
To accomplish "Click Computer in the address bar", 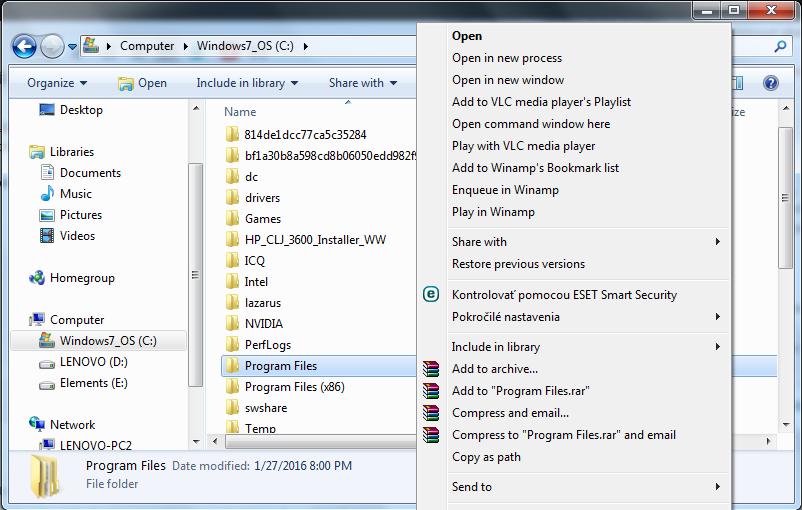I will [x=147, y=46].
